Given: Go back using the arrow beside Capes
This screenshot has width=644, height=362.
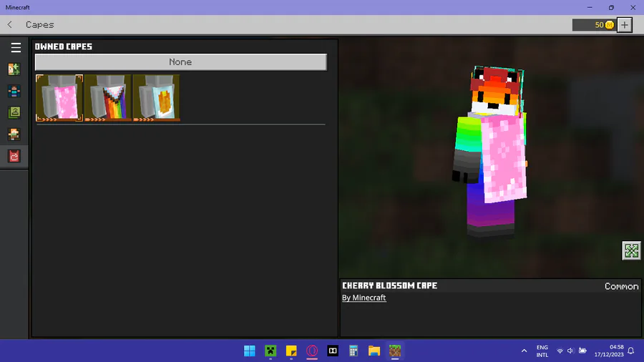Looking at the screenshot, I should (x=10, y=24).
